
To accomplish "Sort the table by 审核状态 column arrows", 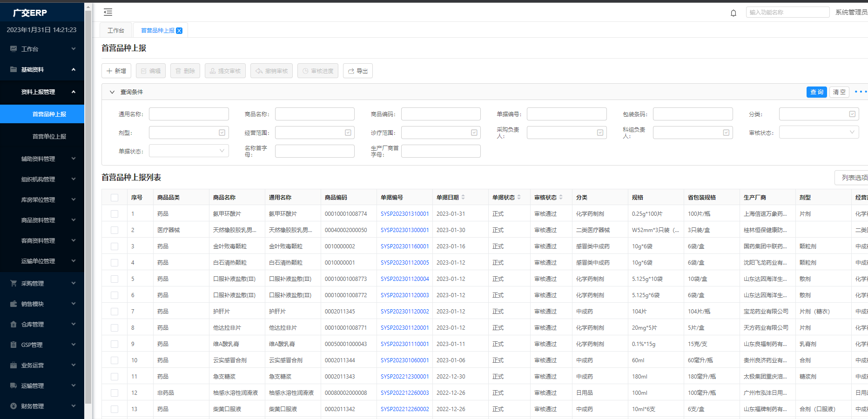I will pyautogui.click(x=561, y=197).
